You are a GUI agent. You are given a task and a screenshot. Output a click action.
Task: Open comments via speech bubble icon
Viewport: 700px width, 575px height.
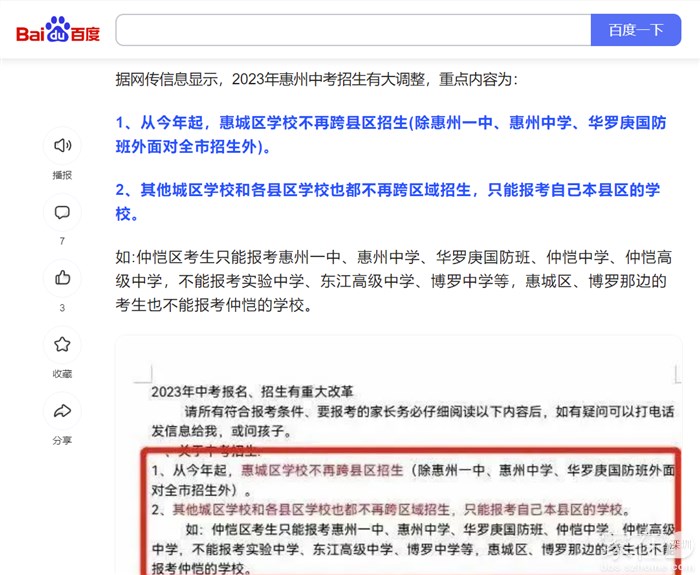(x=62, y=212)
